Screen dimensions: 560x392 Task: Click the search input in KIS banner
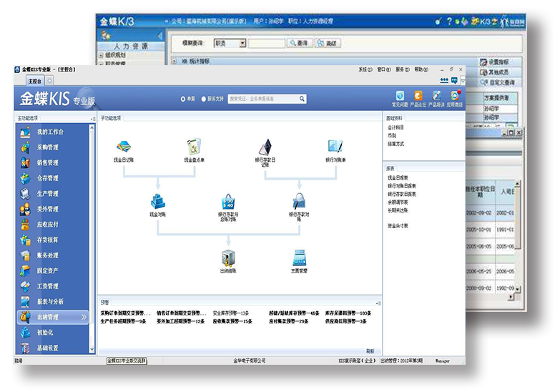pos(264,99)
